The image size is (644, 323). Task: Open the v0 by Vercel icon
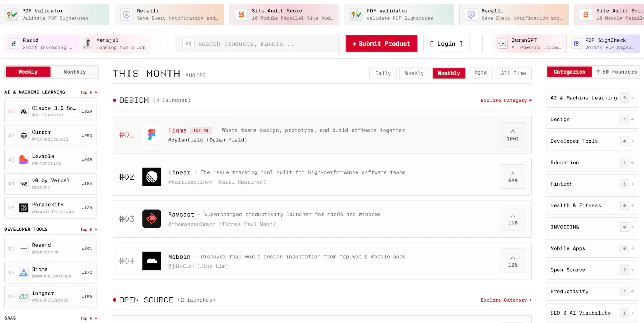[24, 184]
